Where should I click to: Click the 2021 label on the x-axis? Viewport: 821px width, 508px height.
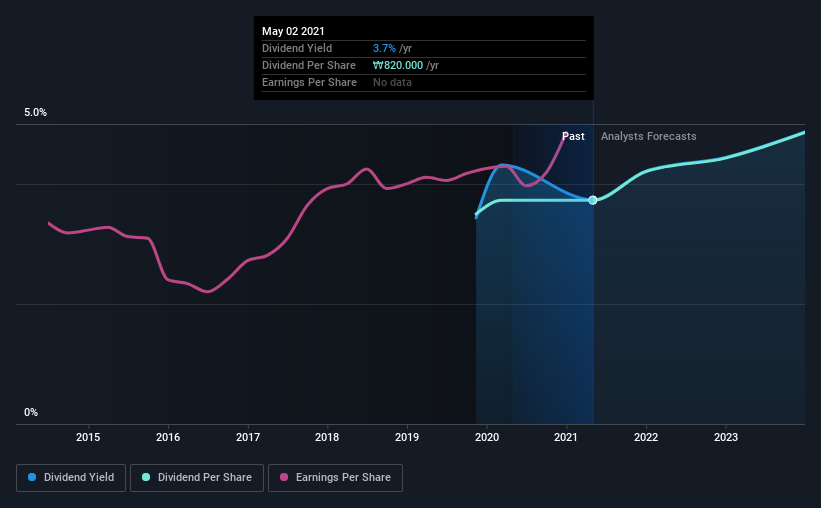[x=566, y=437]
